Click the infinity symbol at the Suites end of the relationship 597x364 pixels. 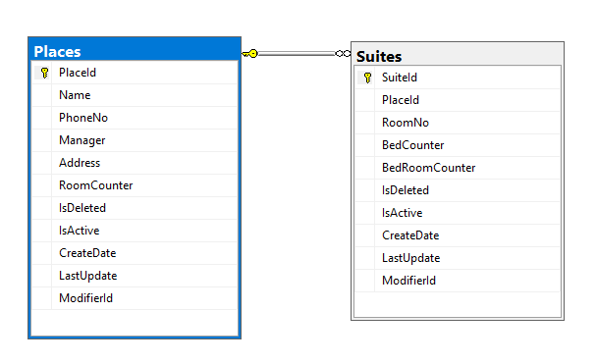[343, 54]
